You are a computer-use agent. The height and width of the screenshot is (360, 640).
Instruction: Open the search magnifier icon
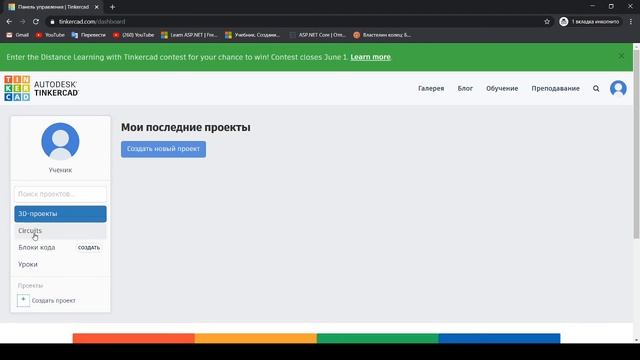(x=596, y=88)
